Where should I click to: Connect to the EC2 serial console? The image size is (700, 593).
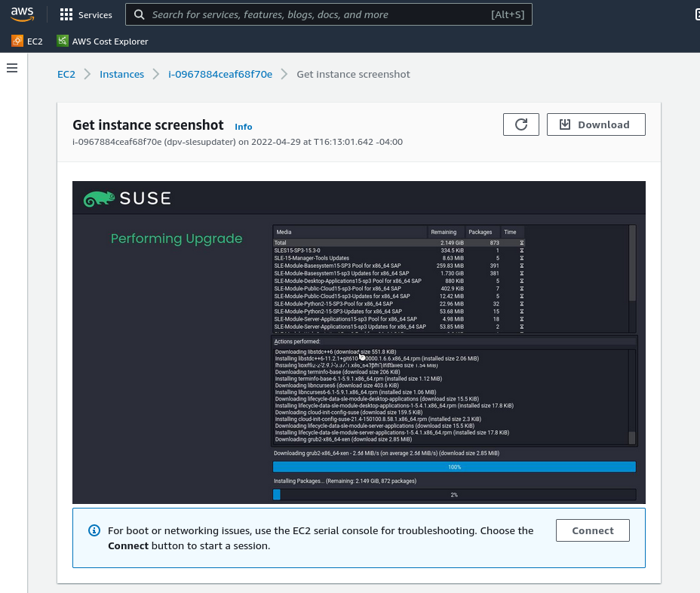(592, 530)
